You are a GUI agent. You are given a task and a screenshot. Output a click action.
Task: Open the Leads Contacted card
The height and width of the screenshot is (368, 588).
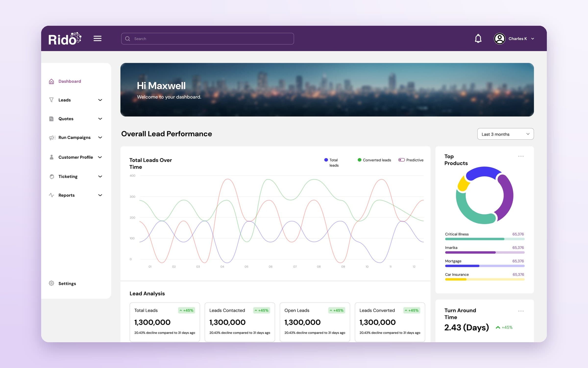(240, 322)
